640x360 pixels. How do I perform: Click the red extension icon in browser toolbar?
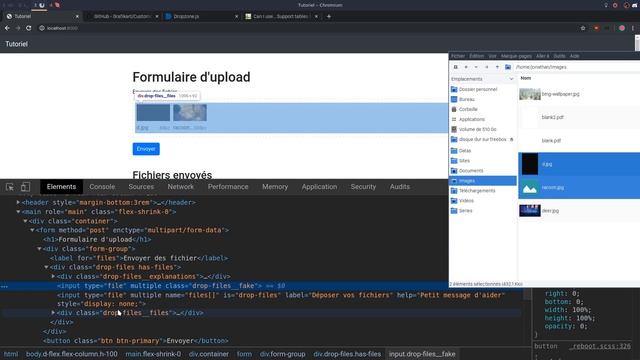pyautogui.click(x=596, y=28)
